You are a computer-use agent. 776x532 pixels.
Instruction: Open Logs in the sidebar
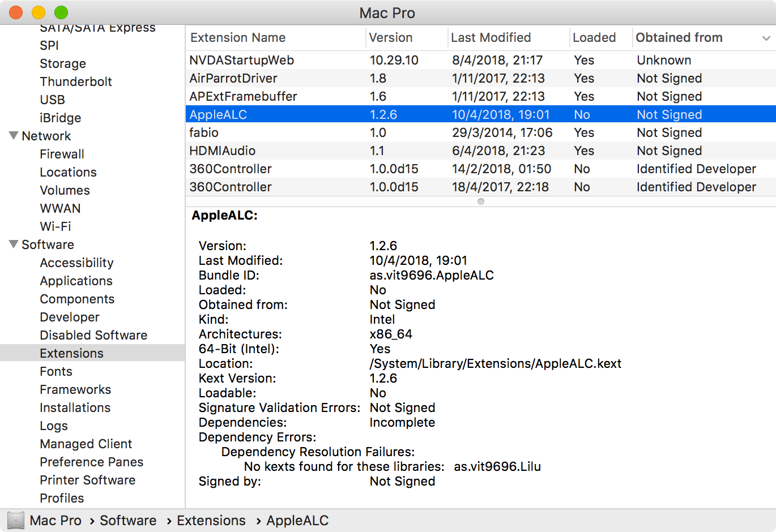pyautogui.click(x=54, y=426)
